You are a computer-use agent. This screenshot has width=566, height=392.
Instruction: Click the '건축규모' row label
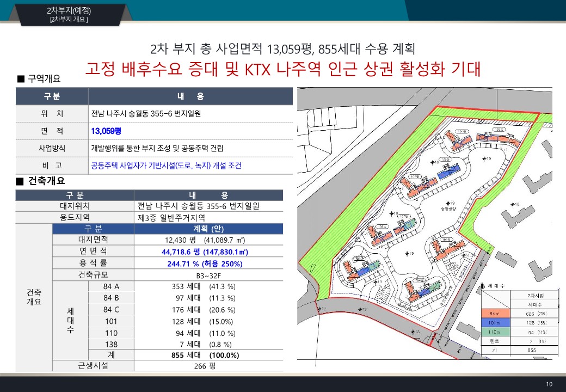click(93, 275)
